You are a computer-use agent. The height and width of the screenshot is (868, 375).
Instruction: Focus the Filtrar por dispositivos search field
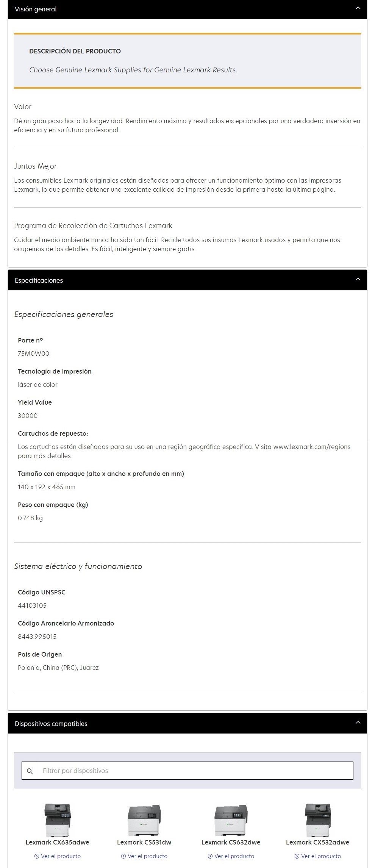[193, 771]
